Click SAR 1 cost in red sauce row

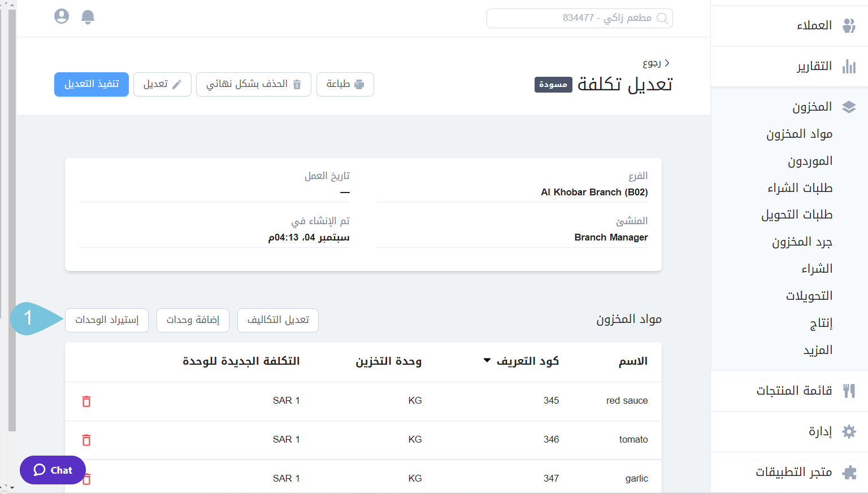pyautogui.click(x=286, y=400)
